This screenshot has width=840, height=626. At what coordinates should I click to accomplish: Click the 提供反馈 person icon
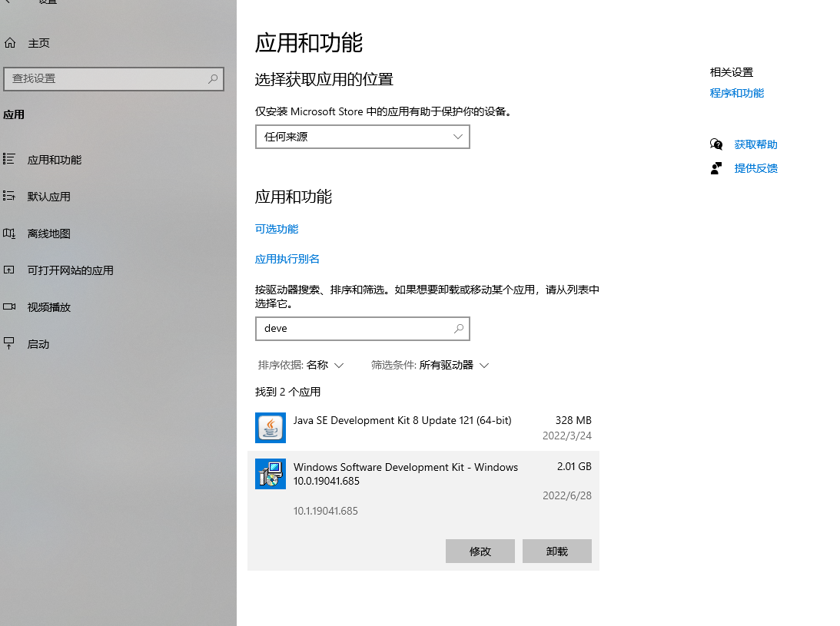click(716, 168)
